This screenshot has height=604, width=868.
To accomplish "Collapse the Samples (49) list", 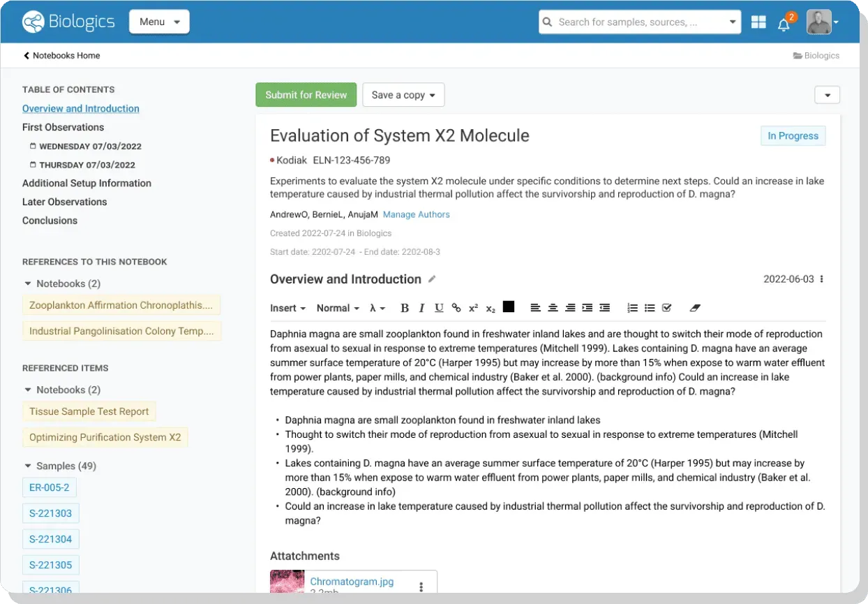I will pos(28,466).
